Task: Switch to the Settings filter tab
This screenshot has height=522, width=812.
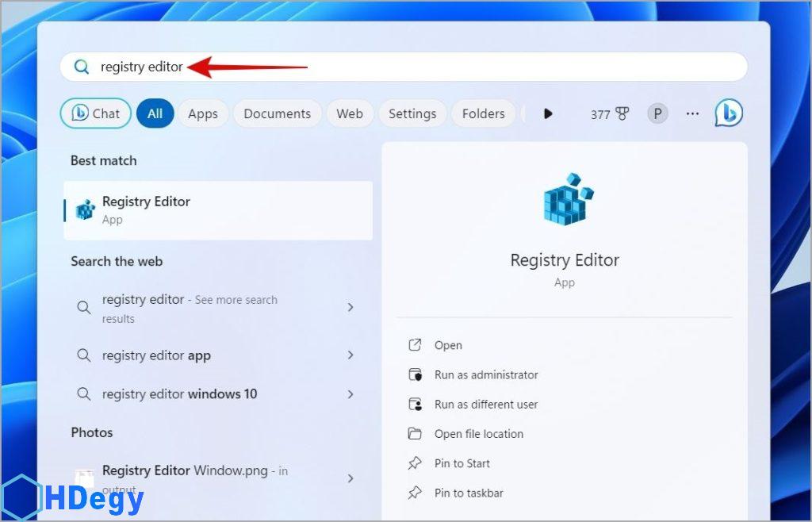Action: 412,113
